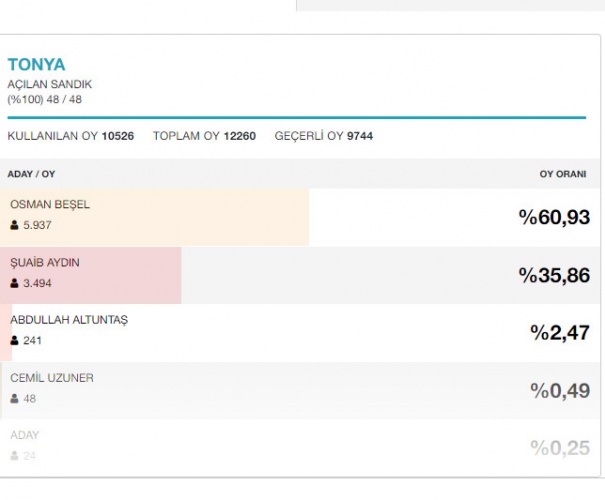This screenshot has height=500, width=605.
Task: Click the %35,86 vote share
Action: coord(553,276)
